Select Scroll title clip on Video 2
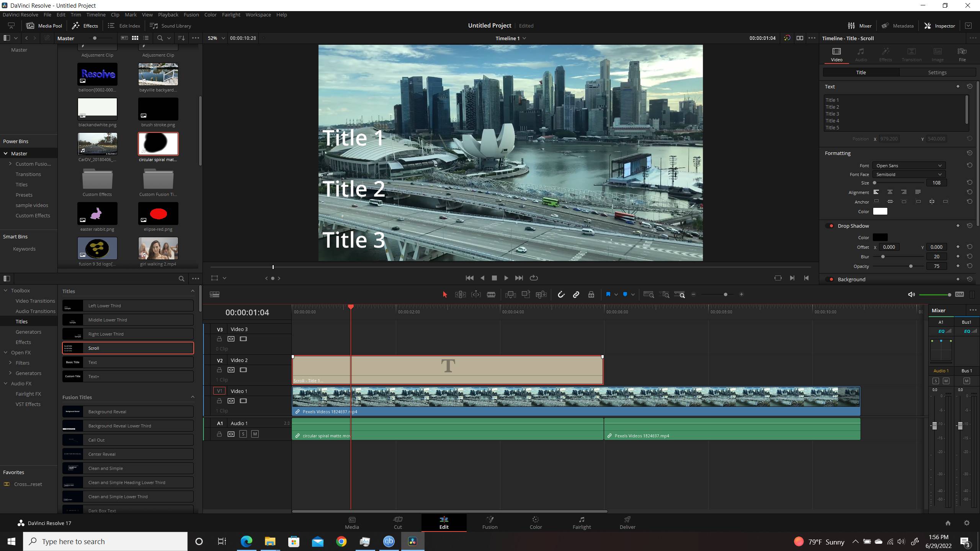This screenshot has height=551, width=980. (448, 370)
